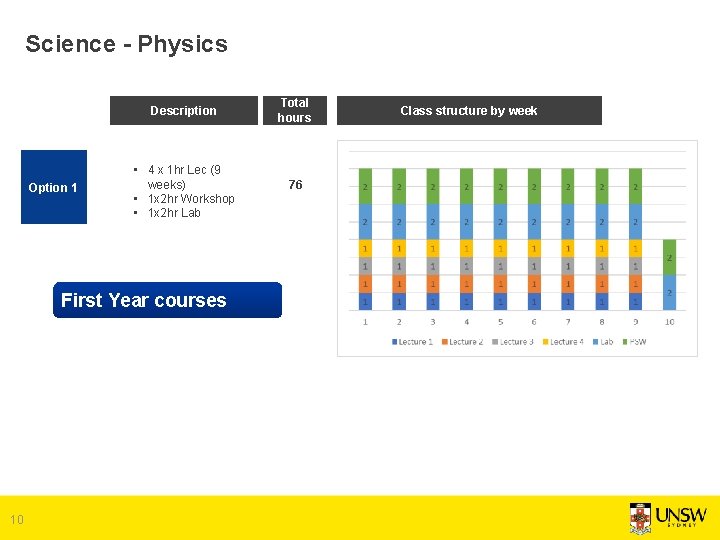Click the yellow Lecture 4 segment in week 3
720x540 pixels.
click(x=433, y=248)
